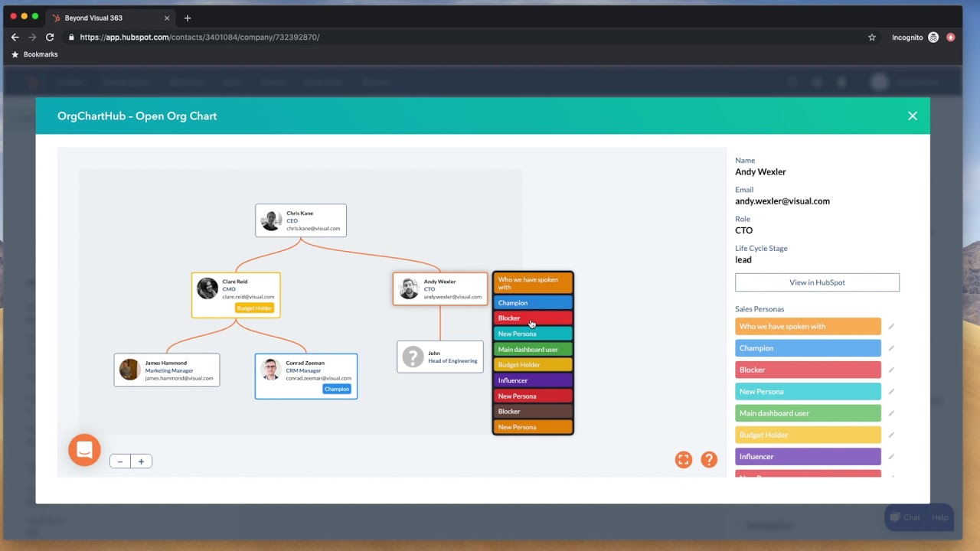The width and height of the screenshot is (980, 551).
Task: Click purple Influencer tag in Sales Personas panel
Action: pyautogui.click(x=808, y=457)
